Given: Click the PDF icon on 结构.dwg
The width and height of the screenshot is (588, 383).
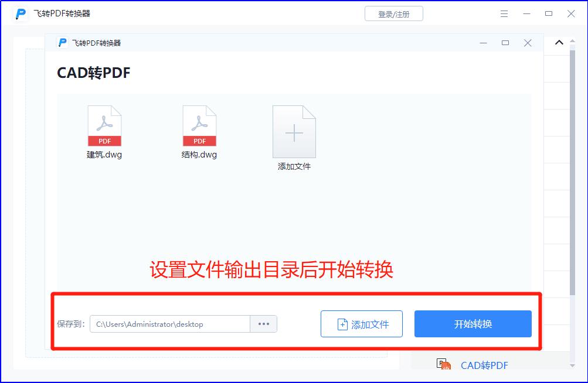Looking at the screenshot, I should (x=199, y=125).
